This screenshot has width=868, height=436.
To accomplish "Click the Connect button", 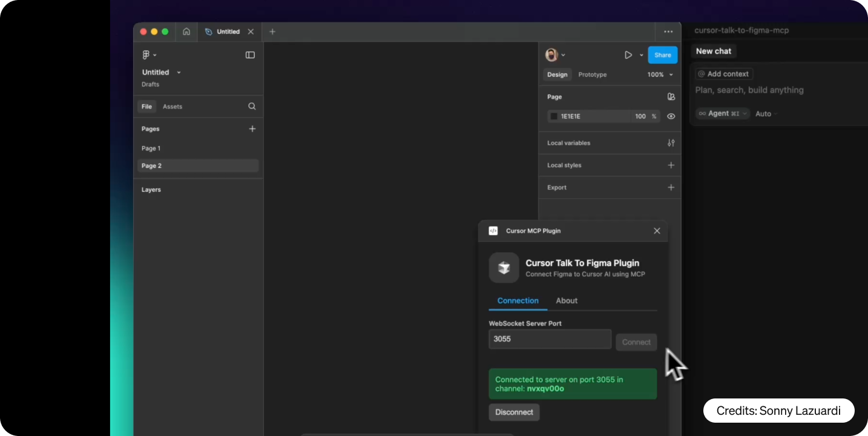I will point(636,342).
